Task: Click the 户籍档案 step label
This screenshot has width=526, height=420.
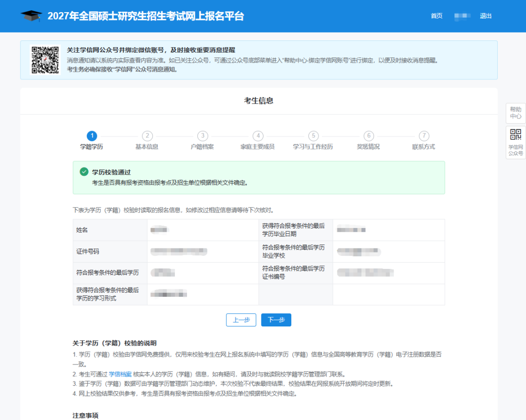Action: coord(202,147)
